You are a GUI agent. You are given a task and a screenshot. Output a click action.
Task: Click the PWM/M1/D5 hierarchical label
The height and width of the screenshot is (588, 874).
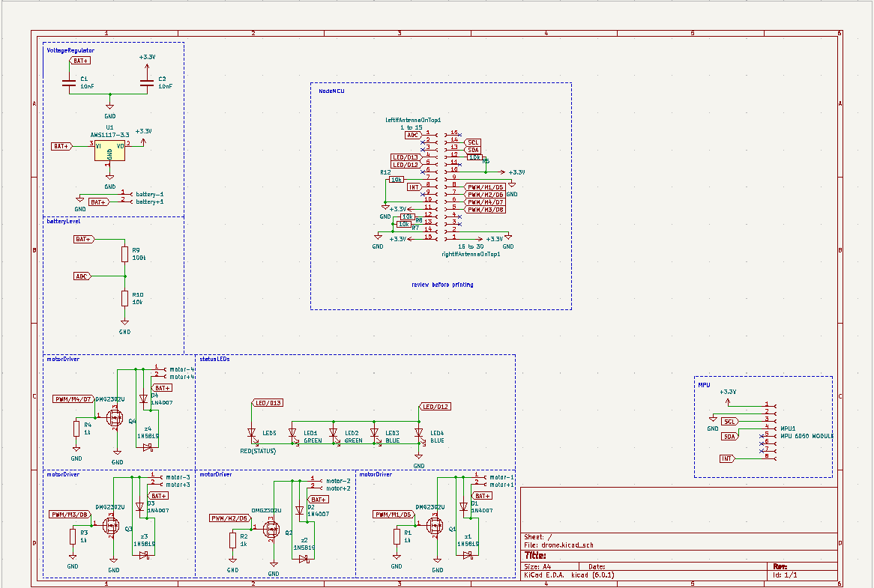(483, 187)
